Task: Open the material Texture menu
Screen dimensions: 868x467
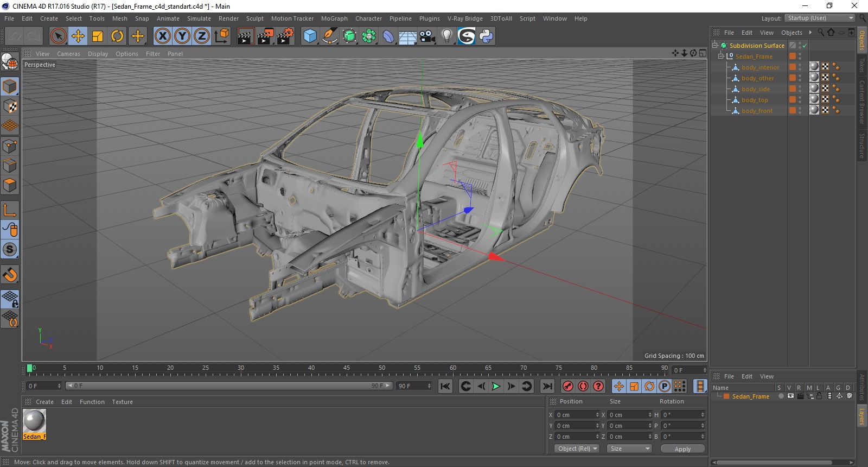Action: pyautogui.click(x=122, y=402)
